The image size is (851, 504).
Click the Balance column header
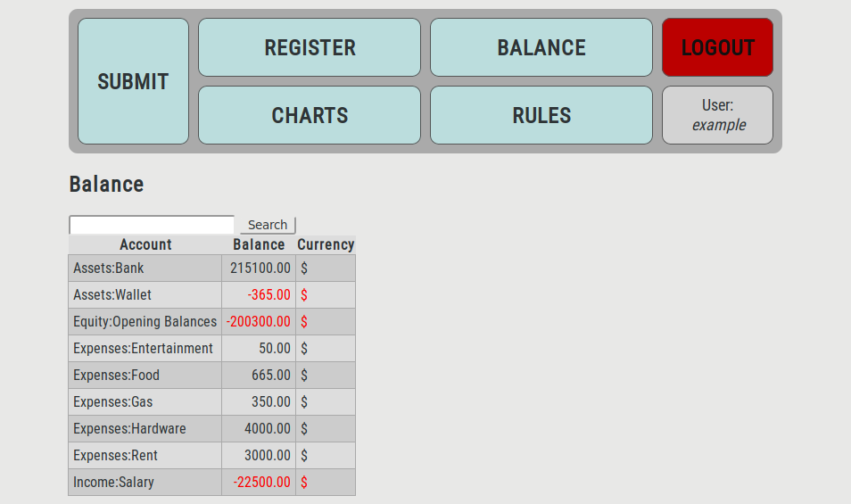tap(259, 244)
